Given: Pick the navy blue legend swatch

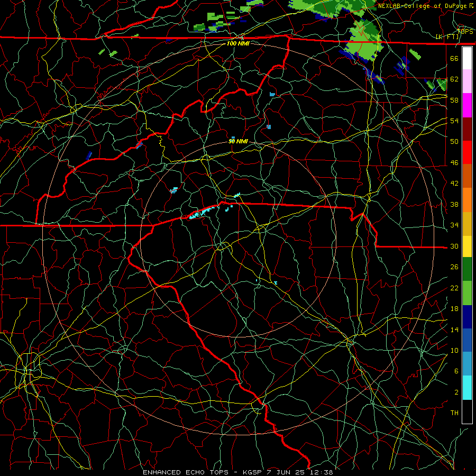Looking at the screenshot, I should click(467, 317).
